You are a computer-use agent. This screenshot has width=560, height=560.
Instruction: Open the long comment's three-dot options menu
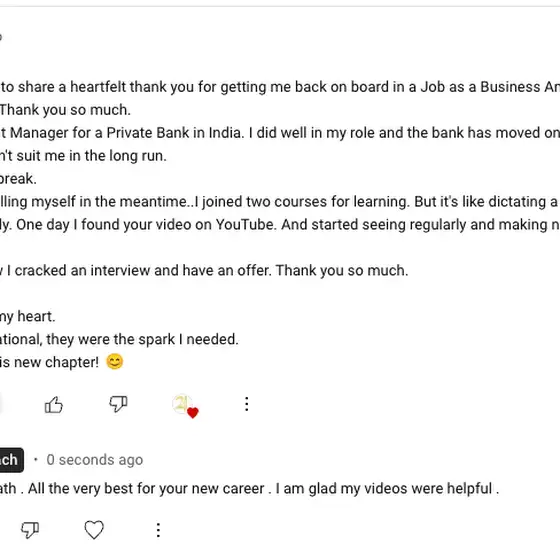pyautogui.click(x=246, y=404)
